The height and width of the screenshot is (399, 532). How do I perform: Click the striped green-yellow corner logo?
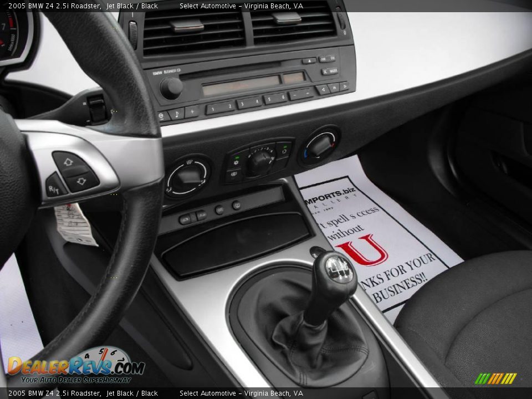click(495, 378)
